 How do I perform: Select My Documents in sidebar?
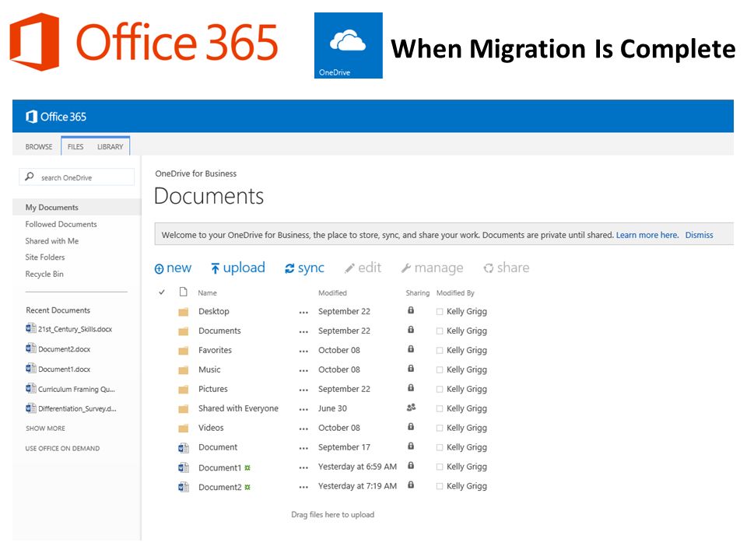click(x=51, y=207)
